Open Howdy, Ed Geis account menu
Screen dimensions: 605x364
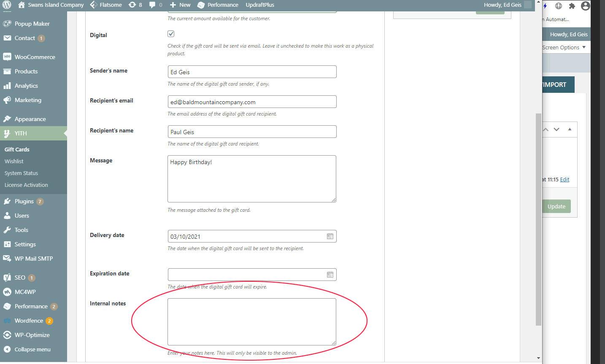(507, 5)
